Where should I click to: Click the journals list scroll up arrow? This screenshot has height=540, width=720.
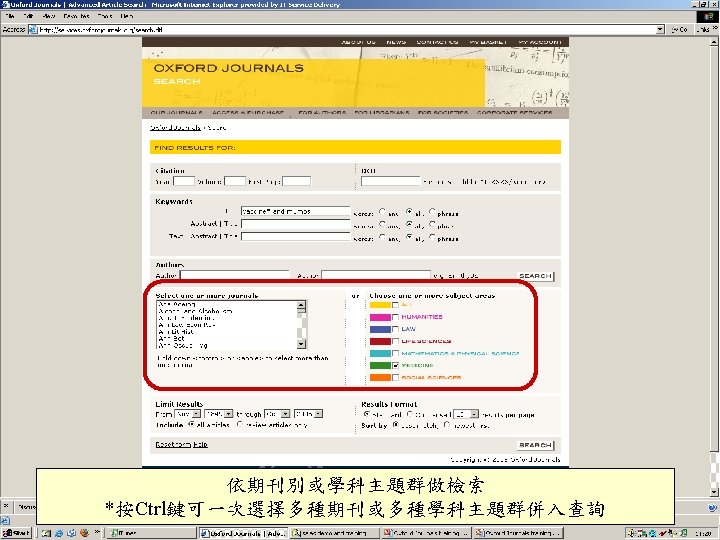301,305
